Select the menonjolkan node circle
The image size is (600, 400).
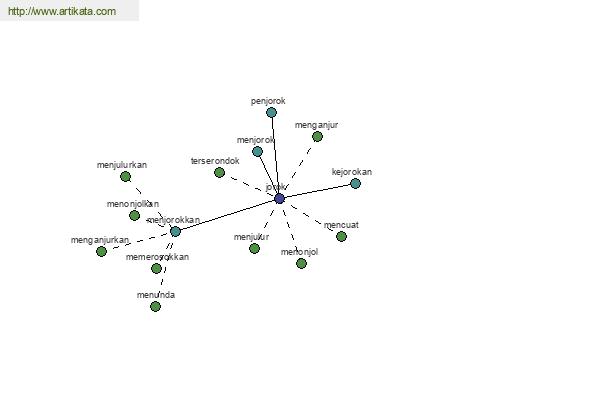pyautogui.click(x=134, y=216)
